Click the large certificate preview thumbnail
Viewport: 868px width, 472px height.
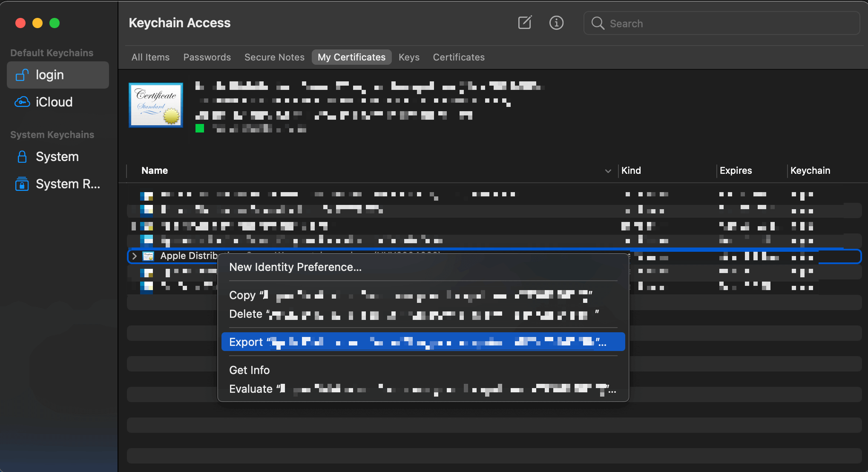coord(156,105)
